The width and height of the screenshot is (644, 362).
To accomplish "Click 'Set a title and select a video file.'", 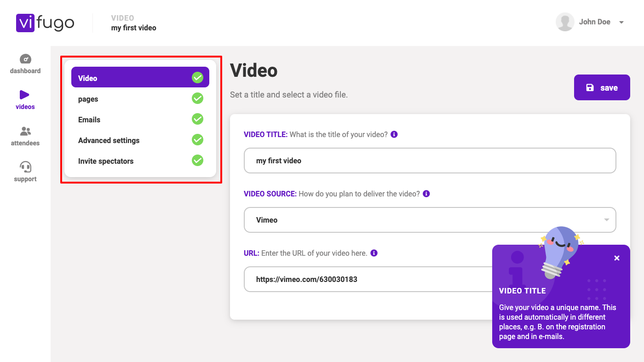I will [289, 95].
